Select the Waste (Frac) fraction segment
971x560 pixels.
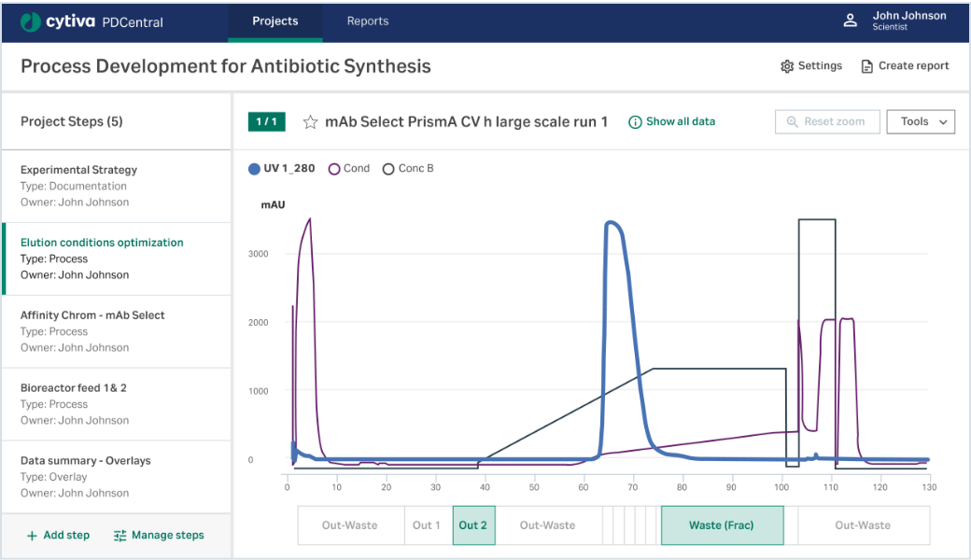[x=722, y=525]
